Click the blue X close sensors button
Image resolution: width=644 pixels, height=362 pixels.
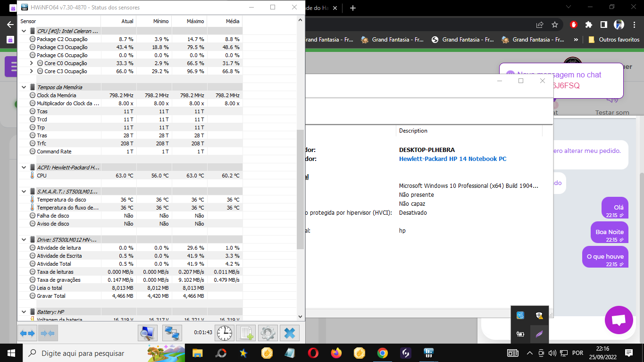(x=290, y=333)
